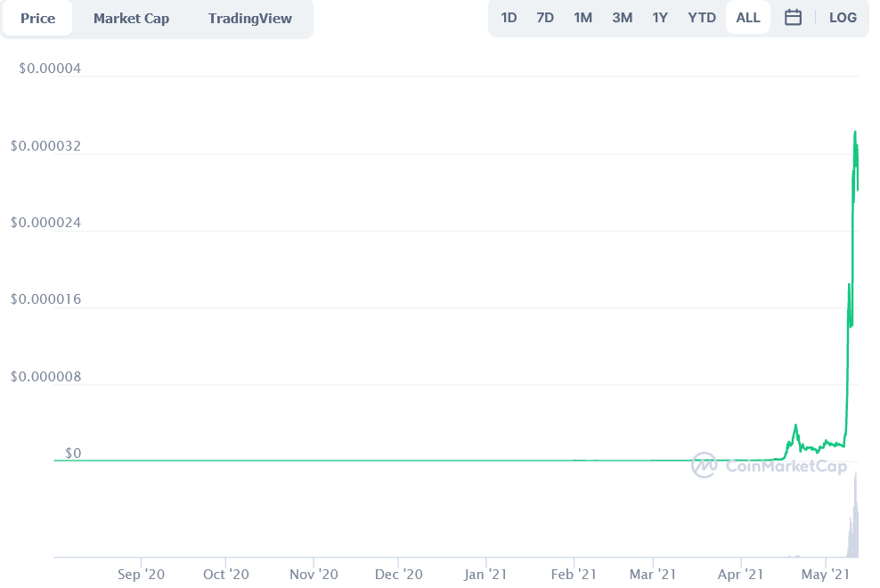Select the 3M time range

coord(622,18)
